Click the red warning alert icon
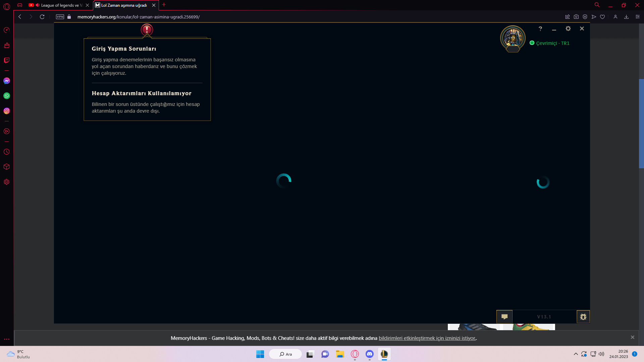Image resolution: width=644 pixels, height=362 pixels. 147,30
